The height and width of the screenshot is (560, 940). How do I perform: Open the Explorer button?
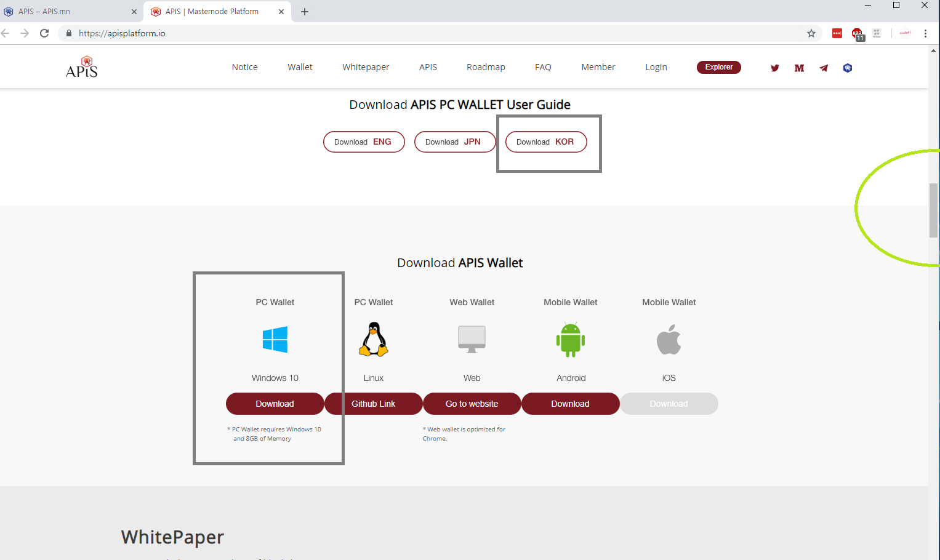(719, 67)
